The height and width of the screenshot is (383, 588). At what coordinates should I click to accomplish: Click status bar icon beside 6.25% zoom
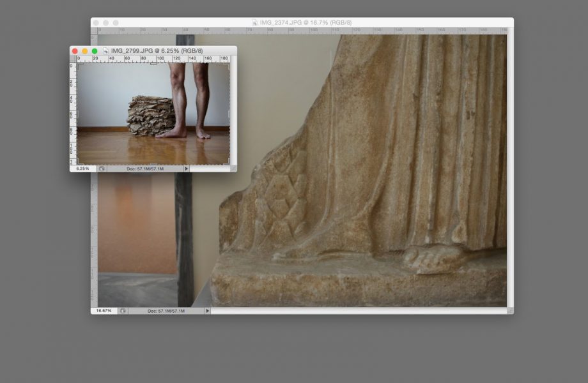[x=101, y=169]
